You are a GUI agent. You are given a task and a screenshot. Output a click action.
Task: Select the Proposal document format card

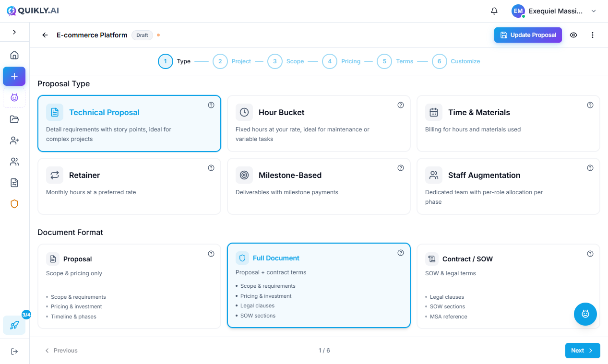(129, 286)
